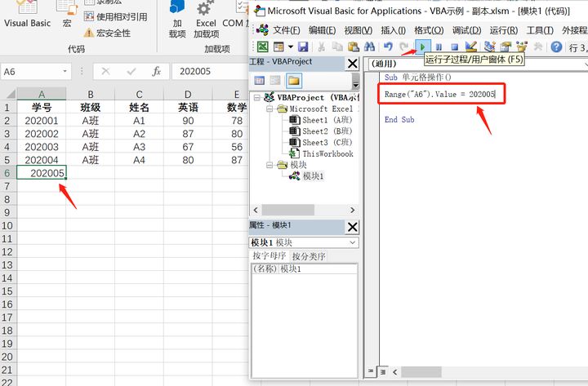Click Full Module View button at code bottom
This screenshot has width=588, height=386.
382,372
